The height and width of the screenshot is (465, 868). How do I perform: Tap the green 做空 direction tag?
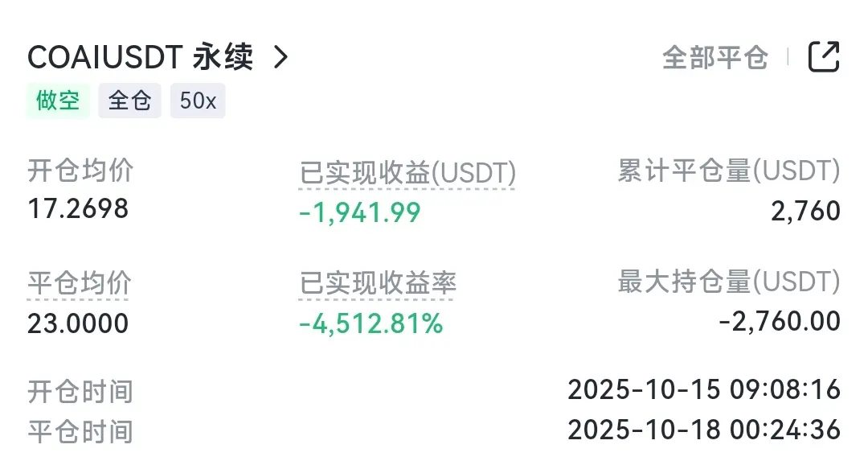point(58,101)
